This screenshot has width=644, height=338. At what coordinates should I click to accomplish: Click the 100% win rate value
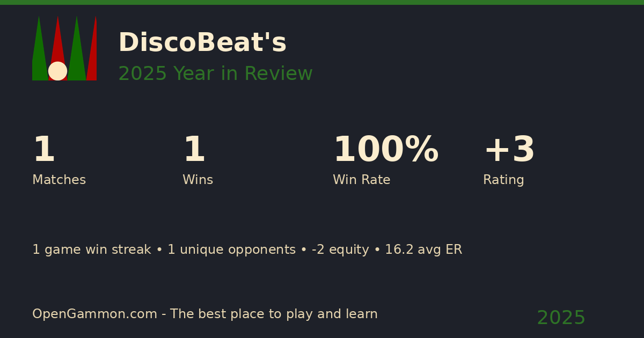click(x=385, y=150)
